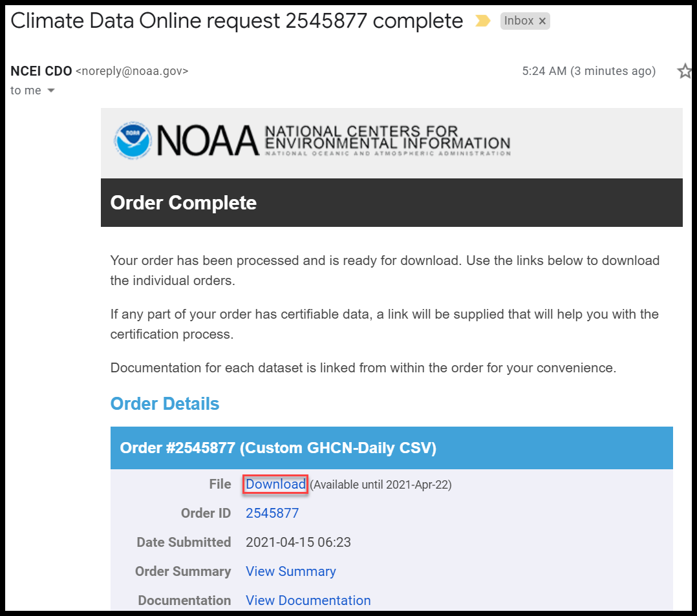Remove the Inbox label with its X
The image size is (697, 616).
pyautogui.click(x=542, y=21)
